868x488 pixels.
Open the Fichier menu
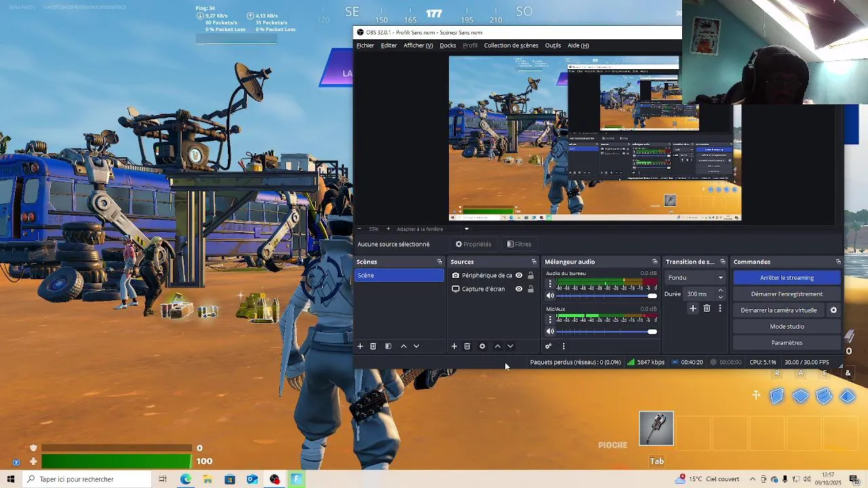coord(366,45)
